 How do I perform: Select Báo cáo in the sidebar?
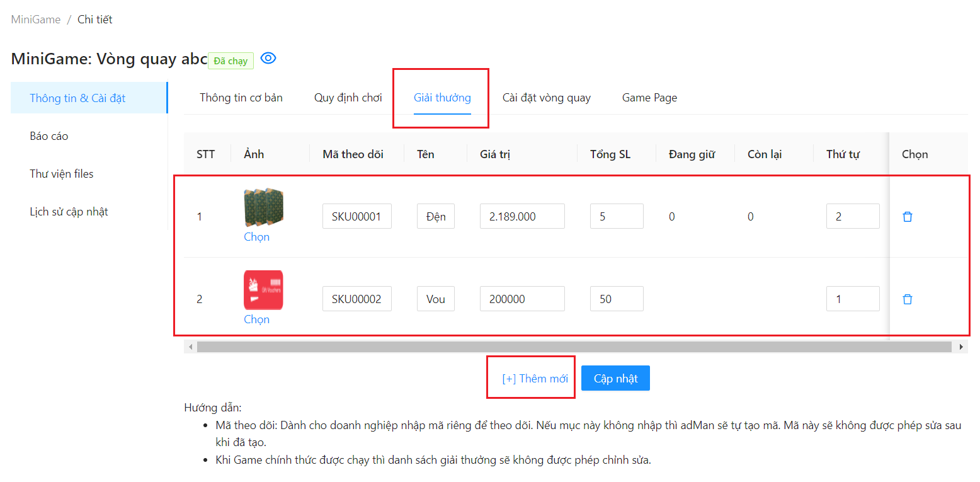[49, 136]
